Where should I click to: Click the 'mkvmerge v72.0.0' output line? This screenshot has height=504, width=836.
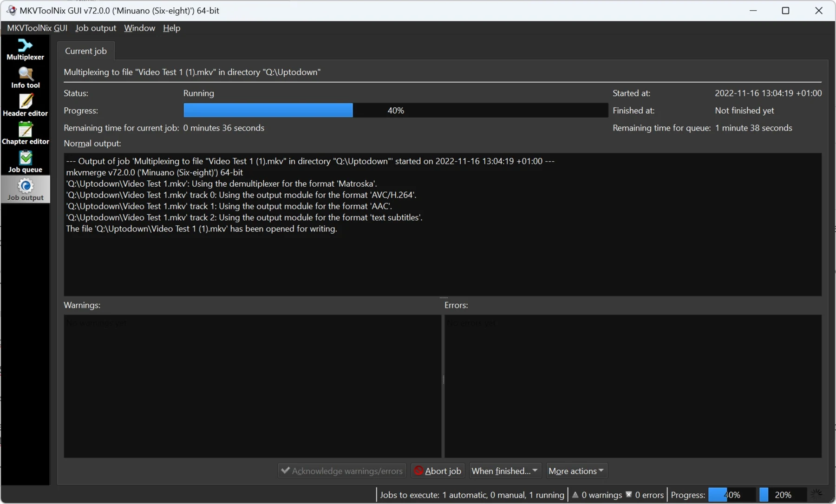click(x=154, y=172)
